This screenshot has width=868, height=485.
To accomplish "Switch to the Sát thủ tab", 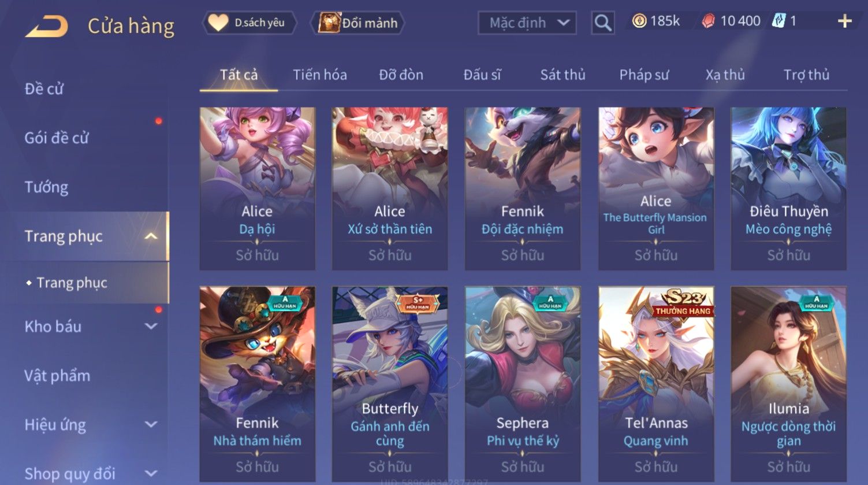I will coord(562,75).
